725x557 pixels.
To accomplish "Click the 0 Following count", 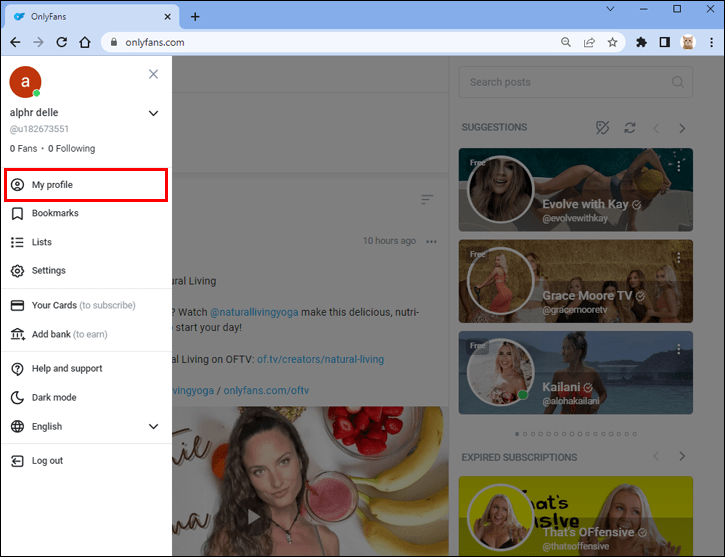I will (x=72, y=148).
